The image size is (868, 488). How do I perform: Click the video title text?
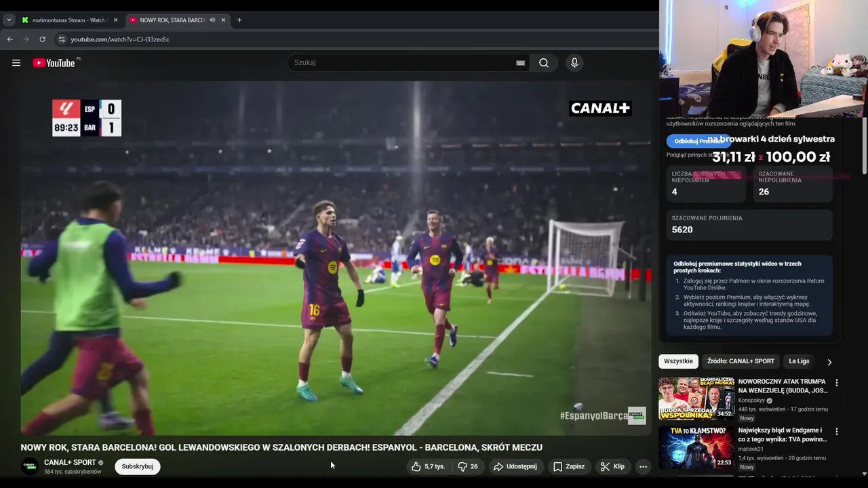281,447
